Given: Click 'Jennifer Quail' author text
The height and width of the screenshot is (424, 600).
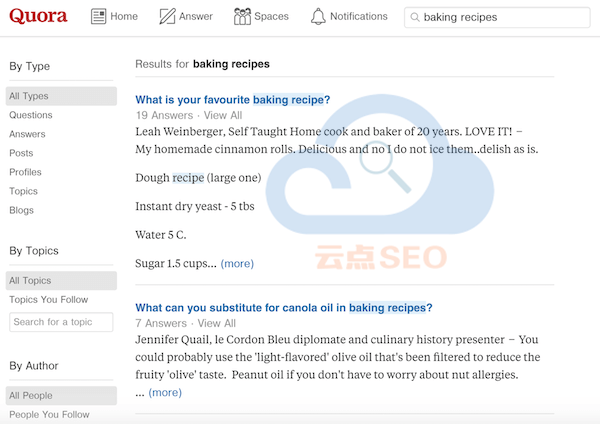Looking at the screenshot, I should point(172,340).
